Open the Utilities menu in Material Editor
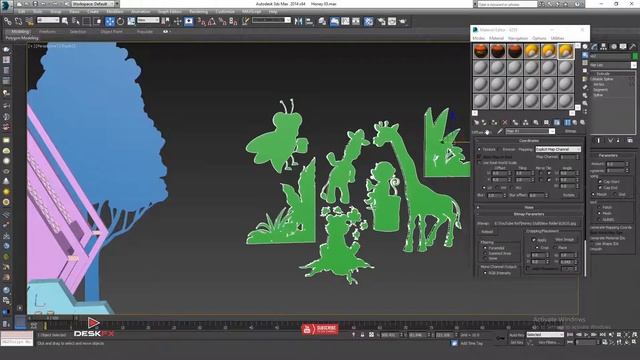Viewport: 640px width, 360px height. [557, 38]
